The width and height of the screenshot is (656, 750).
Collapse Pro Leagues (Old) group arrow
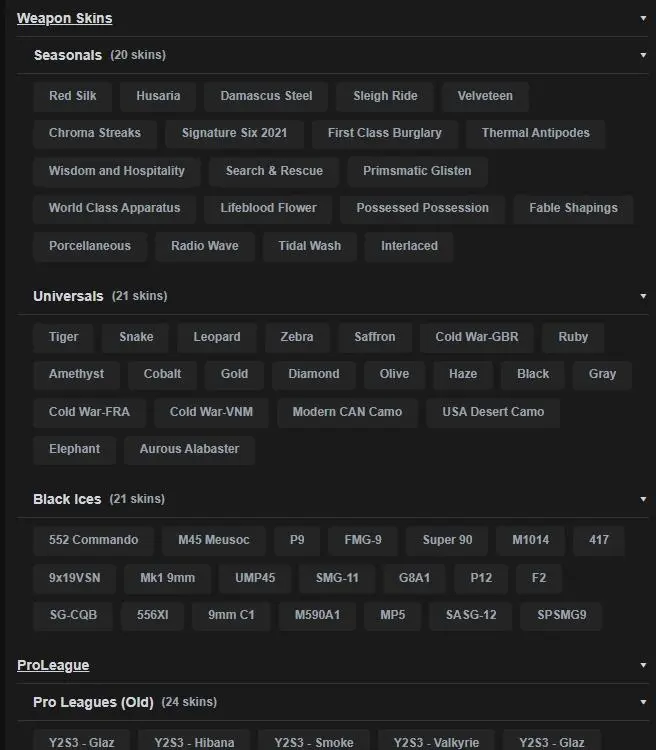click(643, 702)
